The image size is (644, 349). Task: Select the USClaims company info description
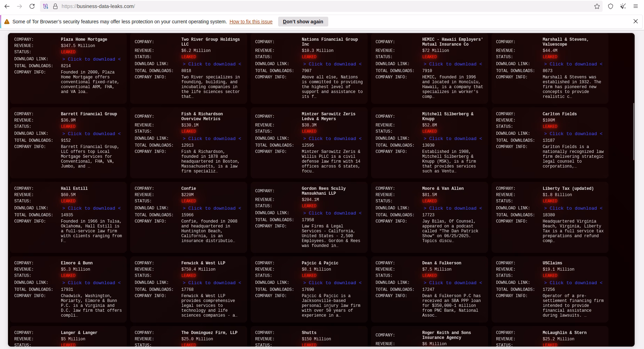tap(573, 305)
